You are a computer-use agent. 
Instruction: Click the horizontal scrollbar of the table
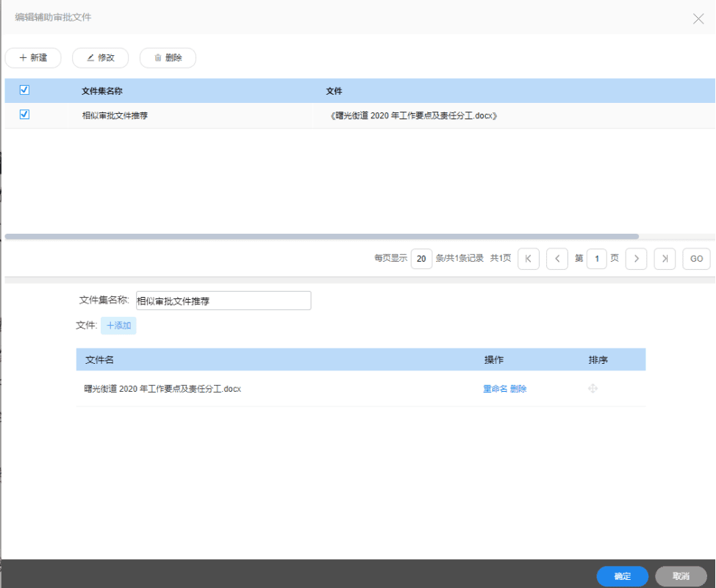(x=321, y=237)
